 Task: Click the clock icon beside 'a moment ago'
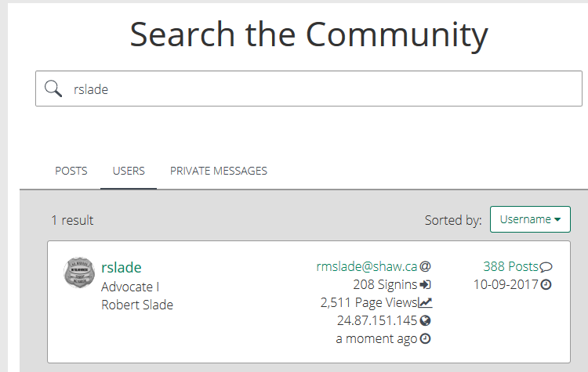(425, 339)
